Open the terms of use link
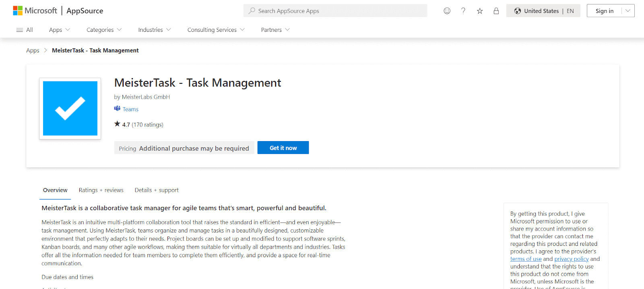 point(526,259)
